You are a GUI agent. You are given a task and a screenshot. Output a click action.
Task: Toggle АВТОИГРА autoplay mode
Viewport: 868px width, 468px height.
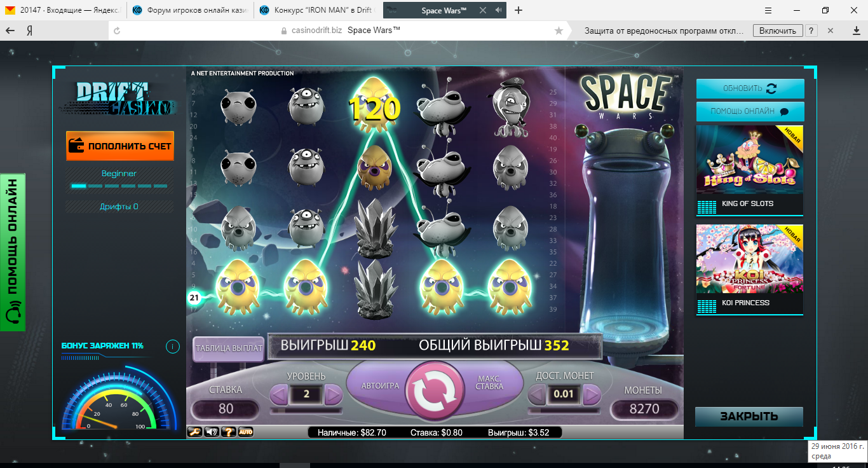pos(380,386)
